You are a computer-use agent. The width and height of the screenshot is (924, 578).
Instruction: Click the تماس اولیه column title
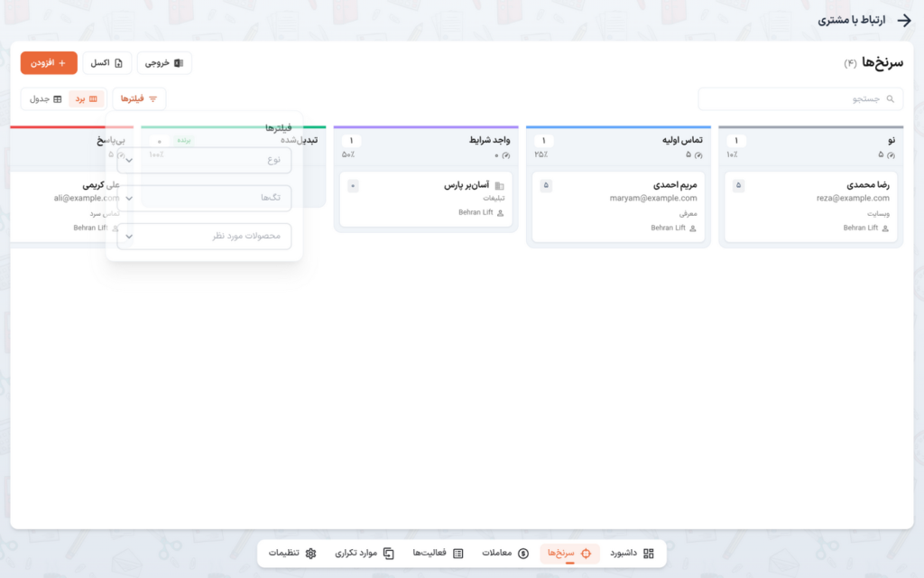coord(682,140)
